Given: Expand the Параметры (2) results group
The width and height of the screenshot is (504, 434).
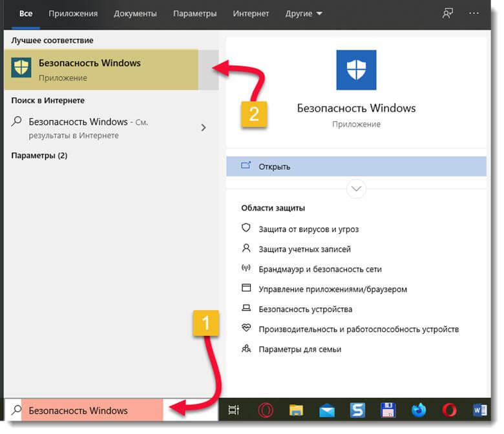Looking at the screenshot, I should click(x=39, y=156).
